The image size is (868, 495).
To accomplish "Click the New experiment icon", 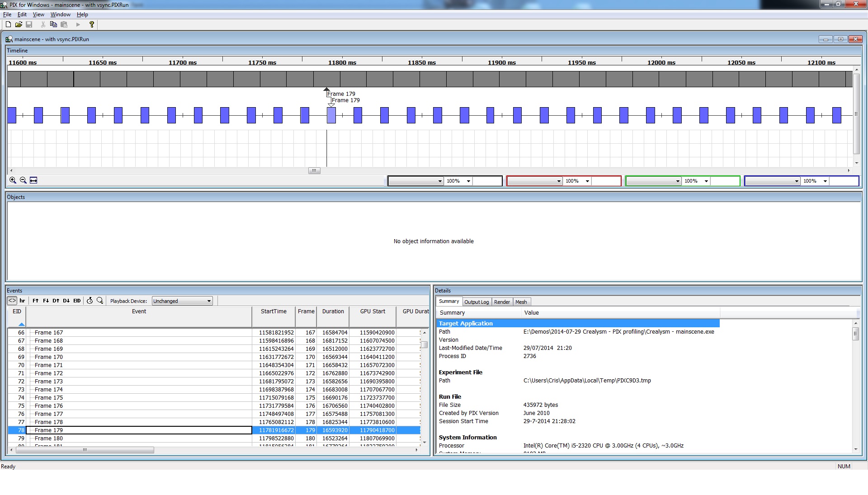I will click(8, 24).
